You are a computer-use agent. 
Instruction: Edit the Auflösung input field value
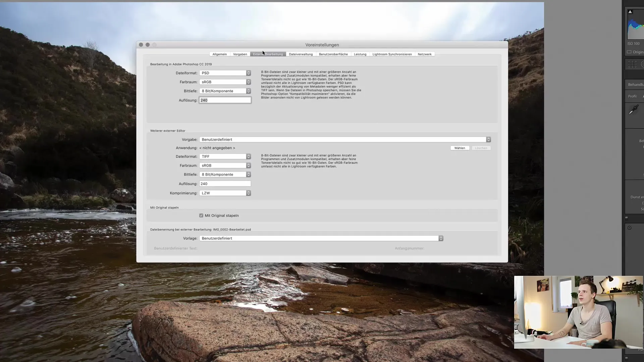click(225, 100)
